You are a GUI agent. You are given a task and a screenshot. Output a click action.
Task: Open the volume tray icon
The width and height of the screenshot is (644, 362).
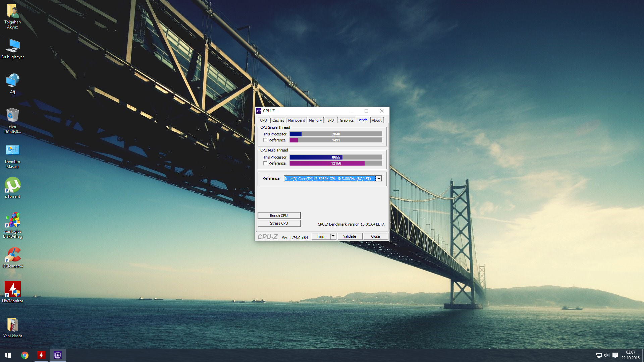[607, 355]
